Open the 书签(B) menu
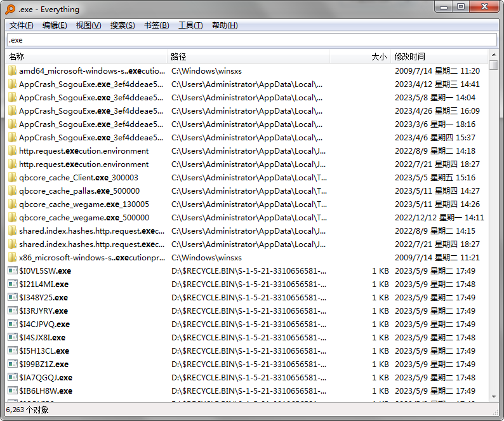 pyautogui.click(x=156, y=25)
